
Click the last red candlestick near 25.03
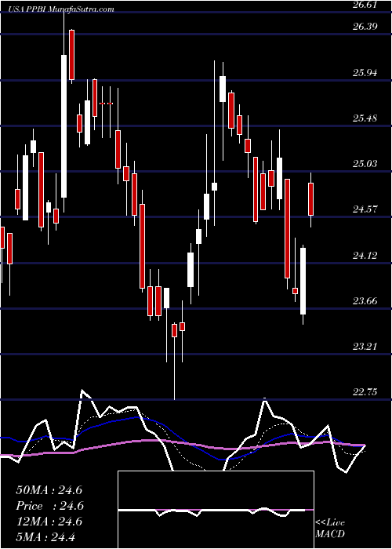point(310,199)
